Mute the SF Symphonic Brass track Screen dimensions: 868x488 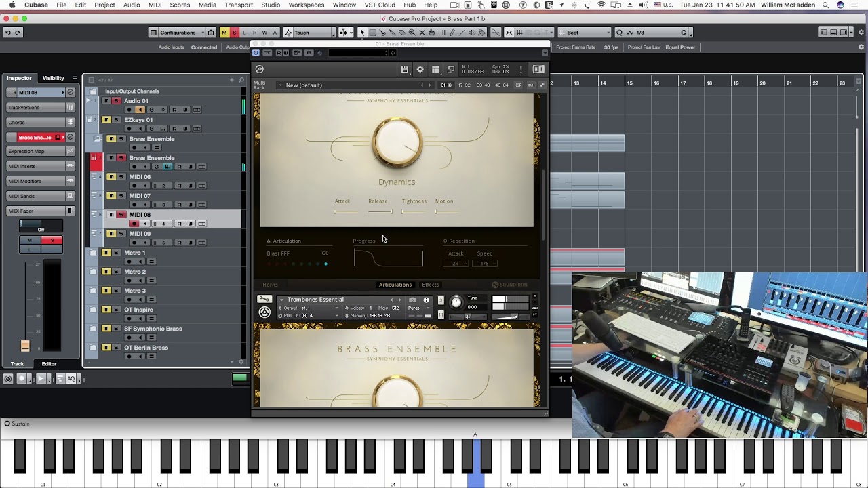tap(106, 329)
